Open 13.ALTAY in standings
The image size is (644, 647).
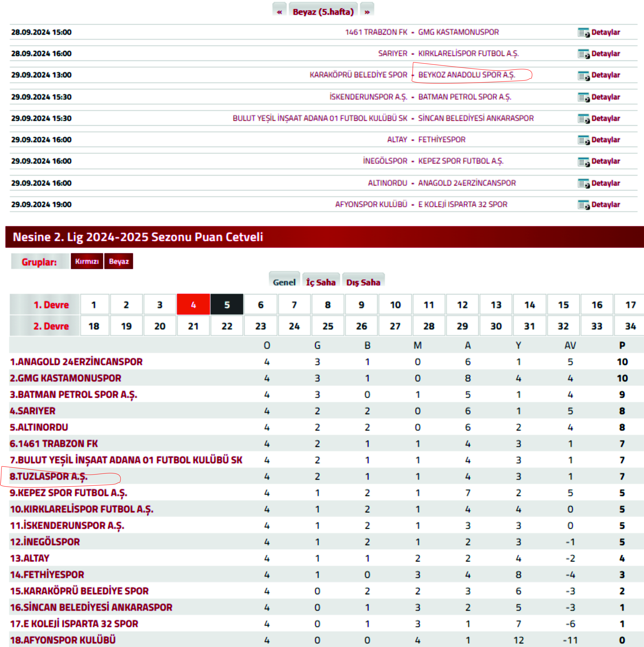pos(30,558)
